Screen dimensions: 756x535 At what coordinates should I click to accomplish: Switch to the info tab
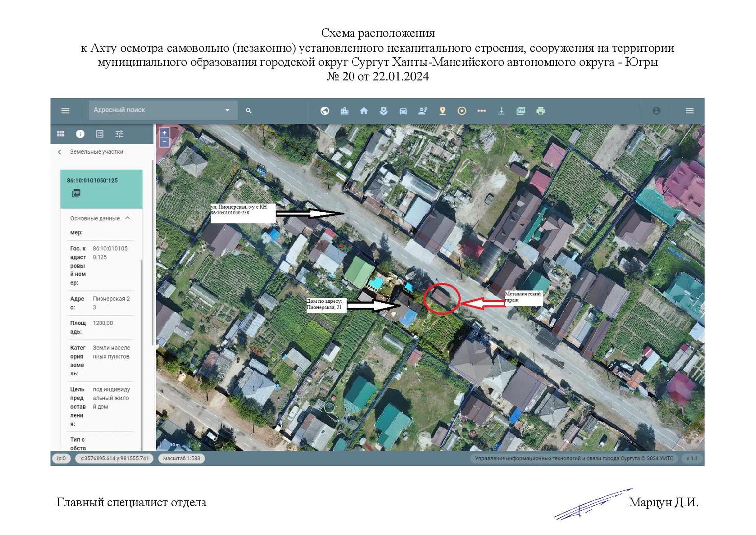(80, 134)
